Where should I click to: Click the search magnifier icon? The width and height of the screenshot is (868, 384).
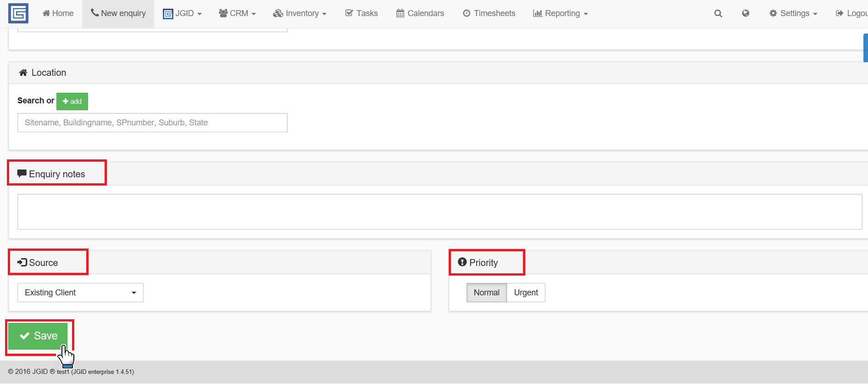coord(718,13)
